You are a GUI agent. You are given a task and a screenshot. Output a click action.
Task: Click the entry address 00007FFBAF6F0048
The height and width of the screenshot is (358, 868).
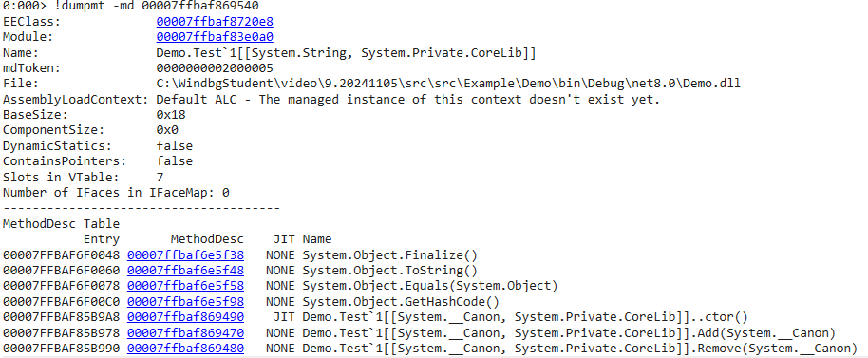[x=61, y=255]
